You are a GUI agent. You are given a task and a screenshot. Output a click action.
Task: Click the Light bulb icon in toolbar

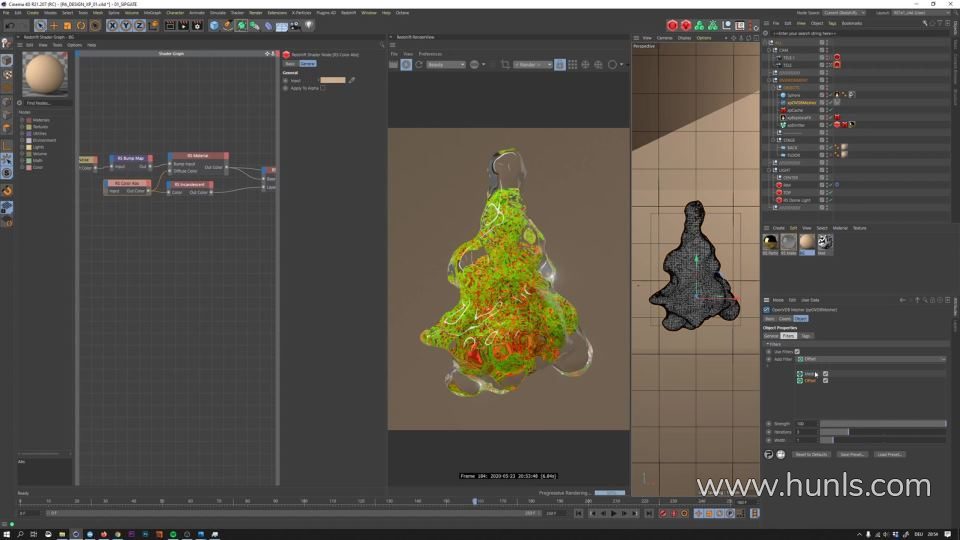[309, 26]
